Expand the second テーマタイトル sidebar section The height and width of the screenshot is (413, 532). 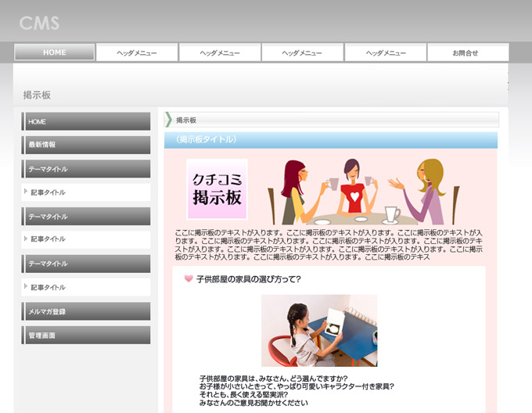click(x=85, y=217)
